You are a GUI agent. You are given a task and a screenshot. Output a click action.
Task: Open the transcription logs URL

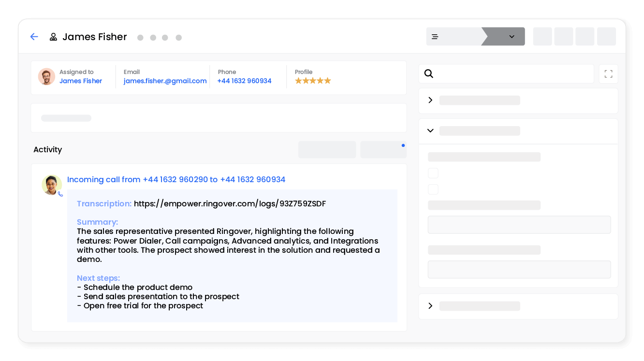[230, 203]
